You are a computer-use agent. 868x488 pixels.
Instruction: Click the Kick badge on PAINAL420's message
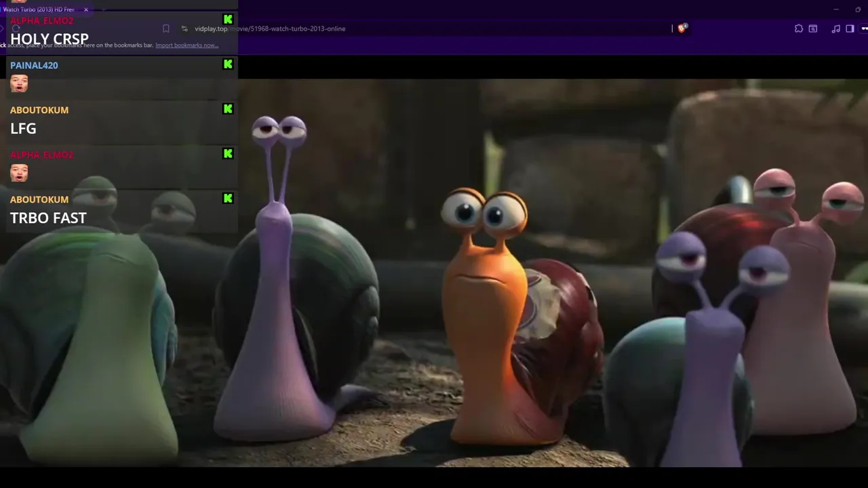[x=228, y=64]
